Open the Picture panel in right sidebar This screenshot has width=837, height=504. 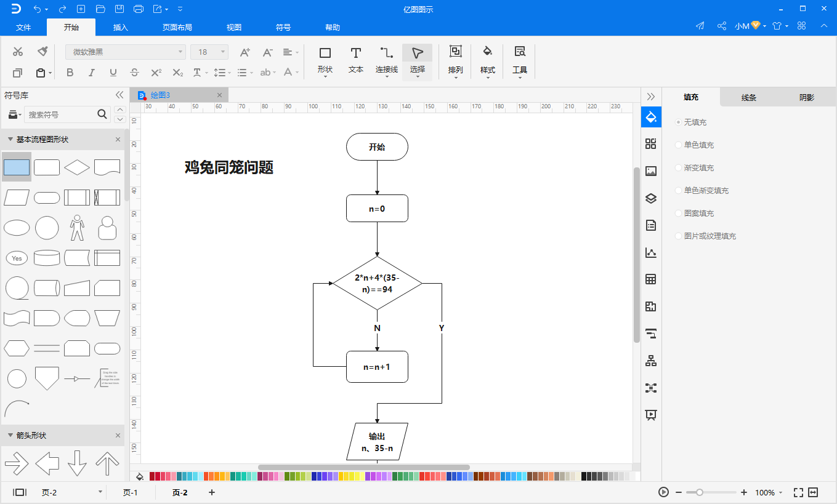(651, 171)
